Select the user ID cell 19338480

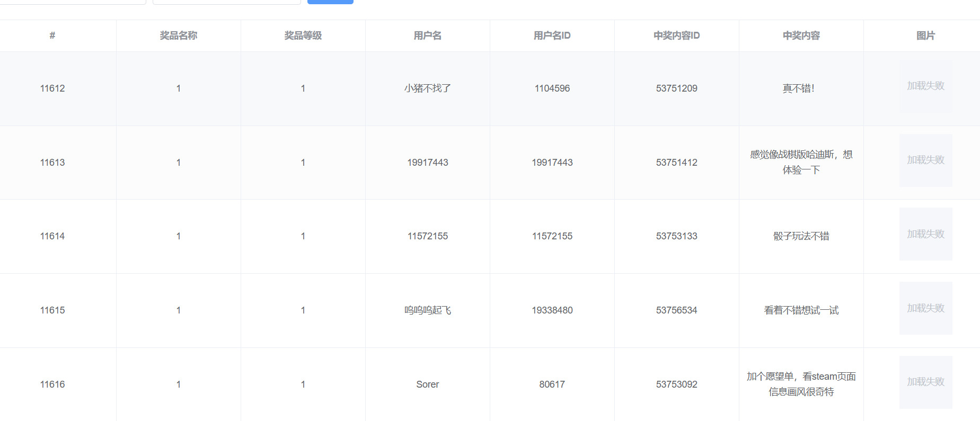(552, 310)
